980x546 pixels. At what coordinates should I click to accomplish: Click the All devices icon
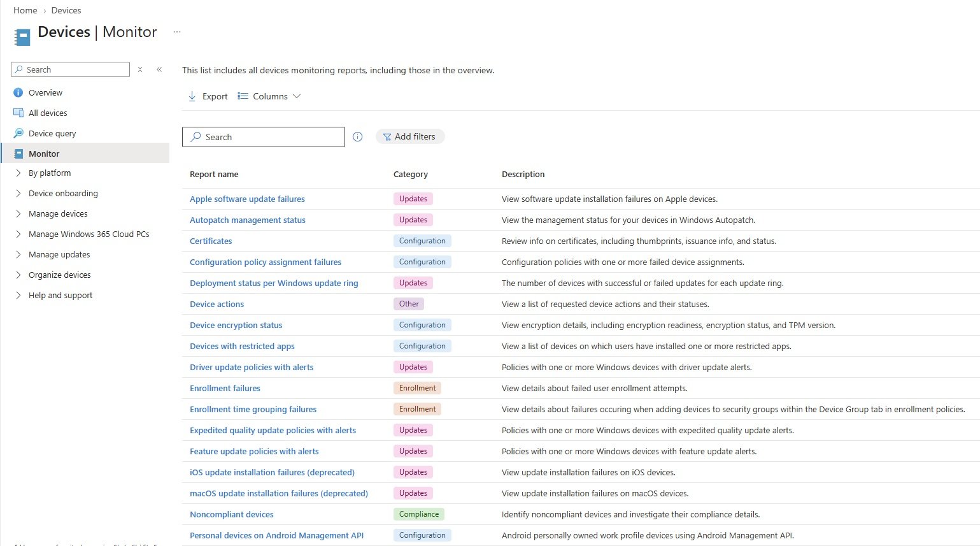[18, 113]
